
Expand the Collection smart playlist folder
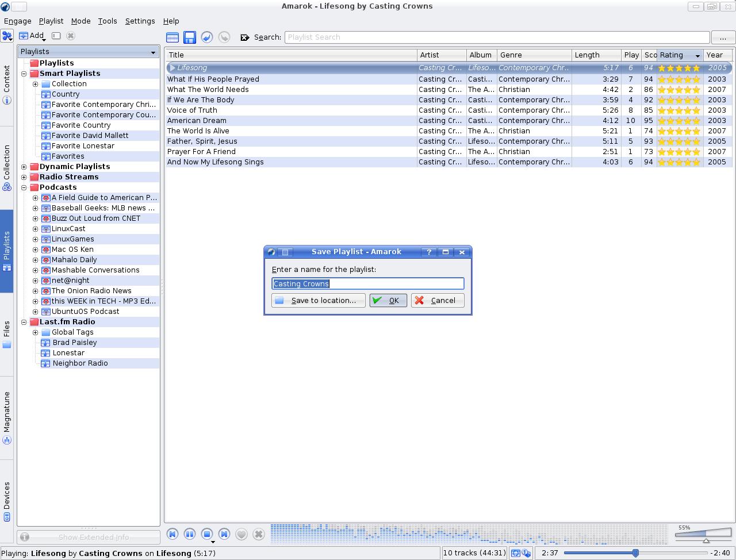(x=35, y=84)
